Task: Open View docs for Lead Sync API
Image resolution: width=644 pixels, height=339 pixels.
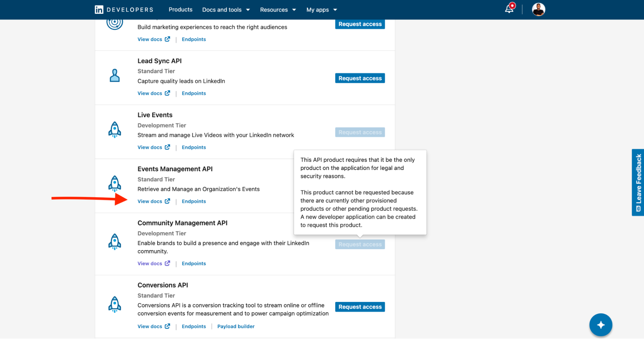Action: pyautogui.click(x=150, y=93)
